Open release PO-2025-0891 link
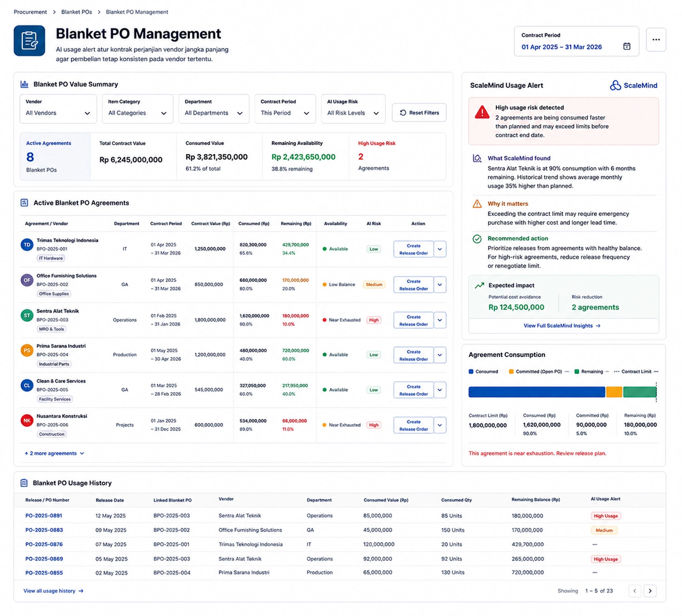The image size is (682, 616). [x=44, y=516]
